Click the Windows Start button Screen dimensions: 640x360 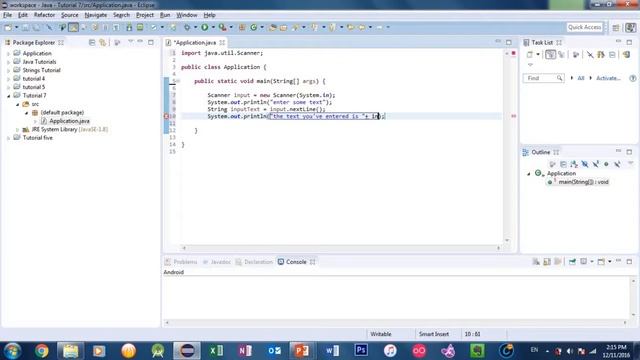12,351
